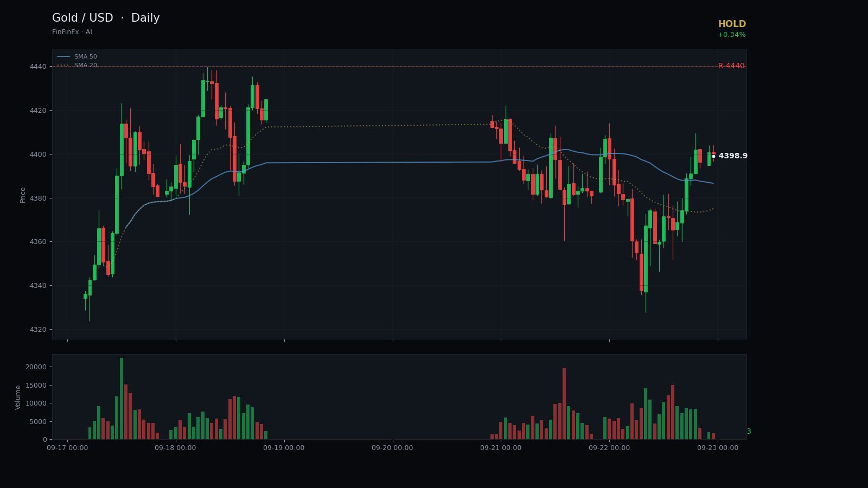Image resolution: width=868 pixels, height=488 pixels.
Task: Click the 09-19 00:00 date label
Action: tap(284, 448)
